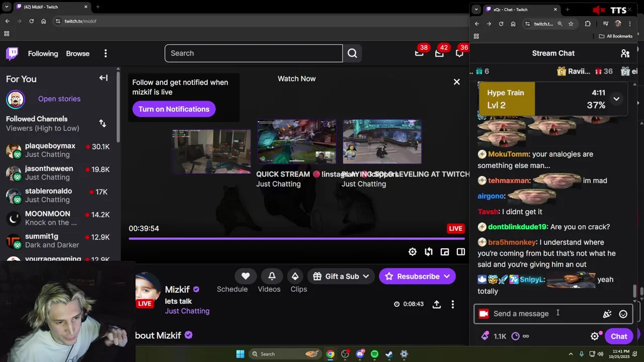The height and width of the screenshot is (362, 644).
Task: Toggle theatre mode icon in player
Action: click(461, 252)
